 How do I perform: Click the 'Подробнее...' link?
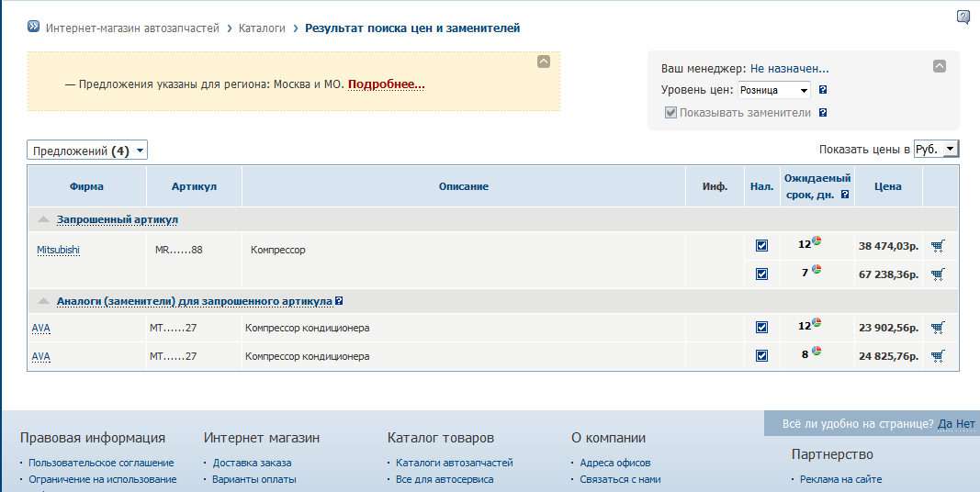(x=386, y=84)
